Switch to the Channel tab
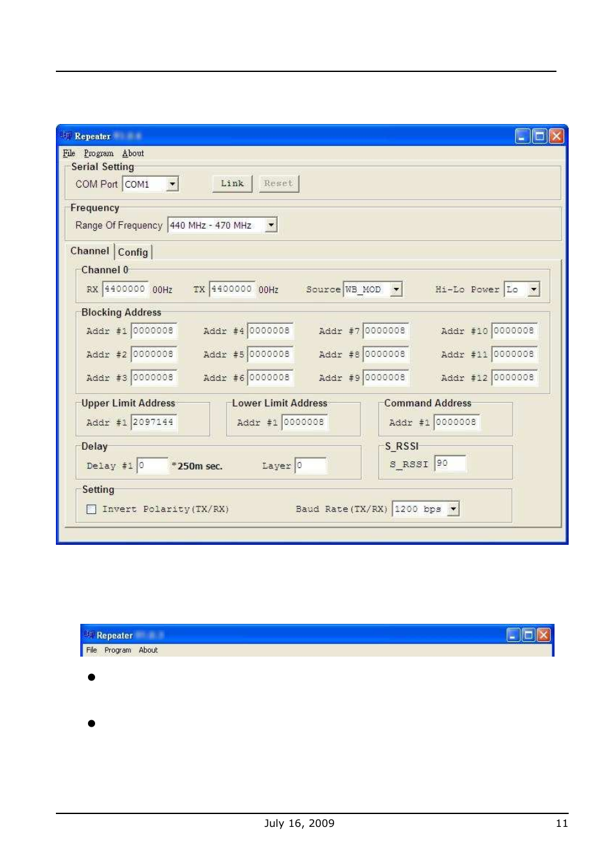The width and height of the screenshot is (613, 868). [90, 251]
